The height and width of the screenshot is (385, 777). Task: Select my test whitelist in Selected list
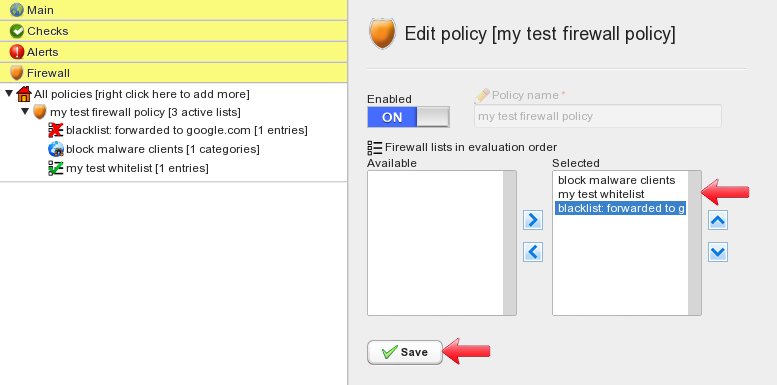click(620, 194)
